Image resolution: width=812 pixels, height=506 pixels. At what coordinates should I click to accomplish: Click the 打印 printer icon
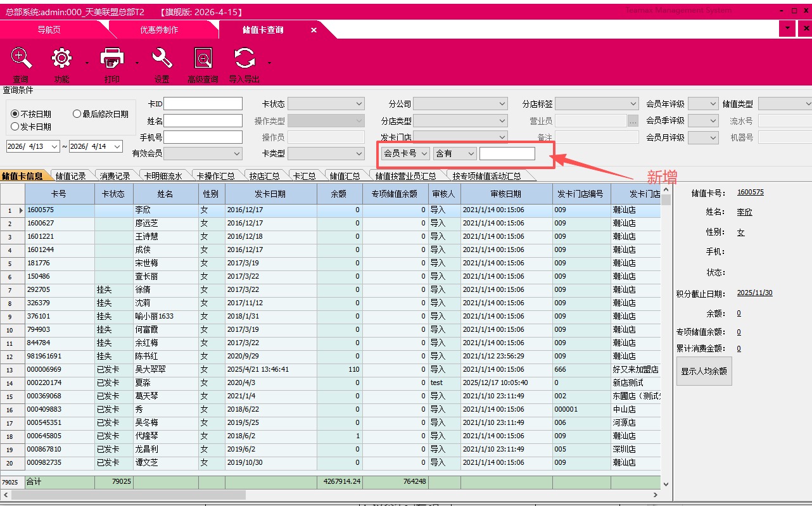click(111, 59)
